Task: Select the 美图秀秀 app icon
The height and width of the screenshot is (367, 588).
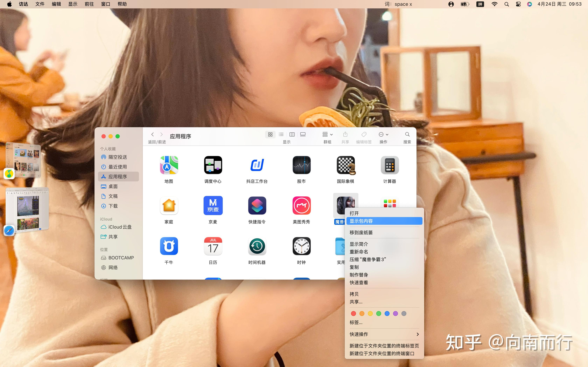Action: [x=301, y=205]
